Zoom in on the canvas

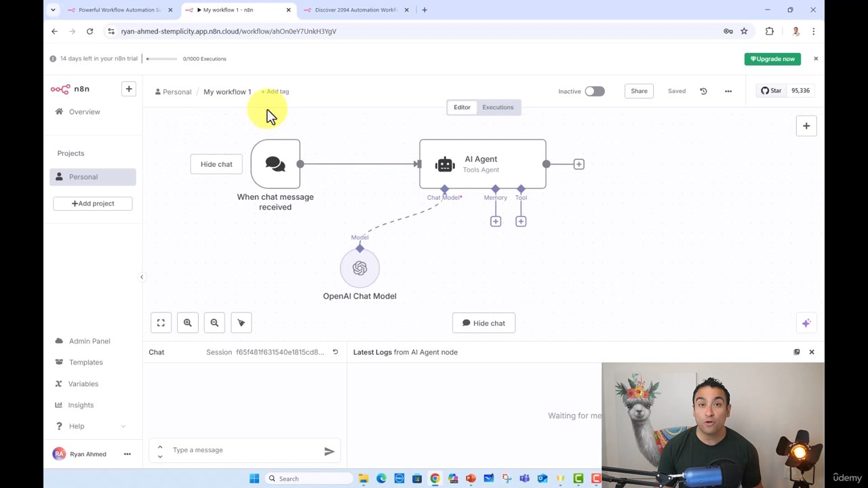pyautogui.click(x=188, y=323)
